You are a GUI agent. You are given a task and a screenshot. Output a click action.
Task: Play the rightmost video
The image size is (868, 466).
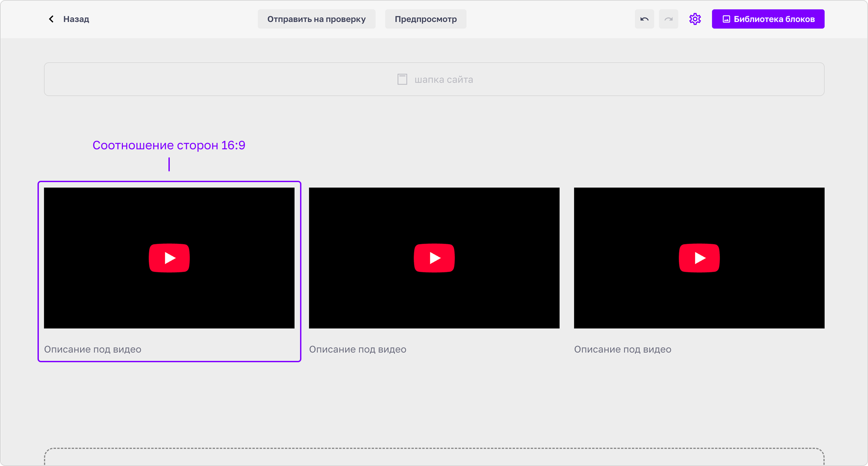[x=699, y=258]
